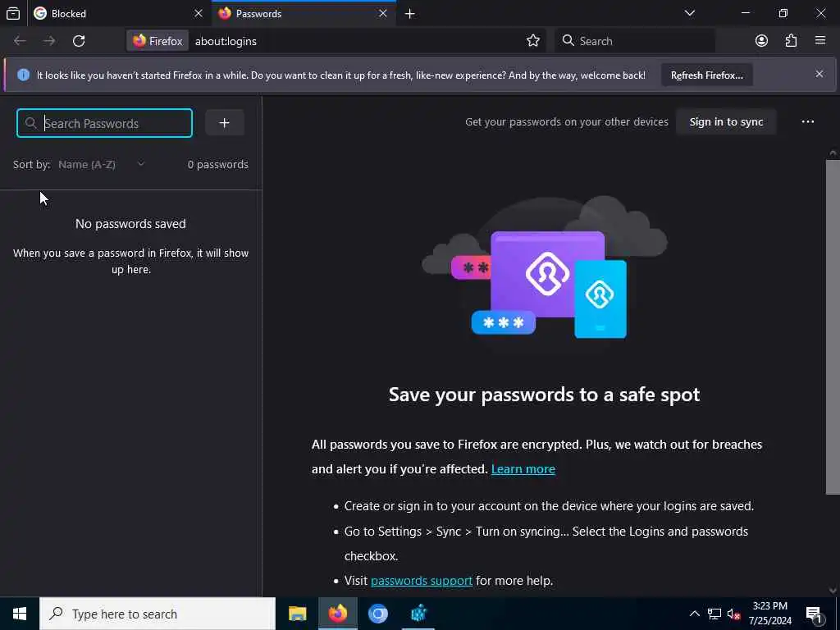Viewport: 840px width, 630px height.
Task: Open the Sort by Name (A-Z) dropdown
Action: click(101, 164)
